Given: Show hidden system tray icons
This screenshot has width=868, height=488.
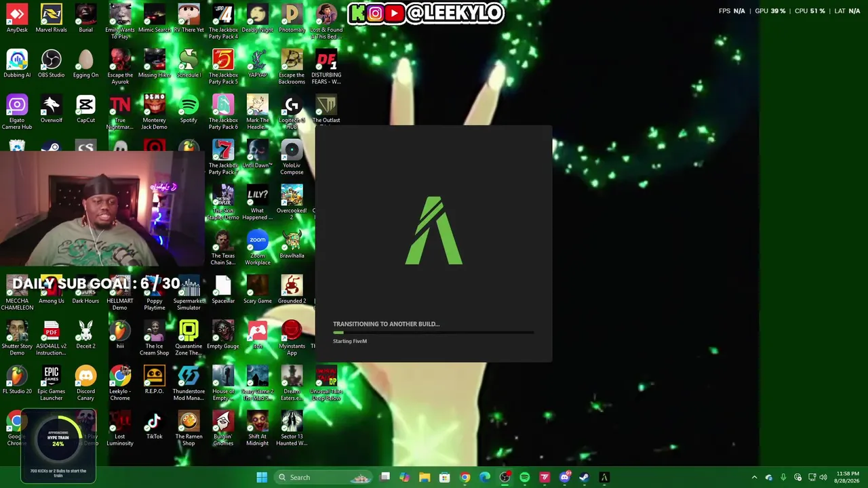Looking at the screenshot, I should tap(754, 477).
